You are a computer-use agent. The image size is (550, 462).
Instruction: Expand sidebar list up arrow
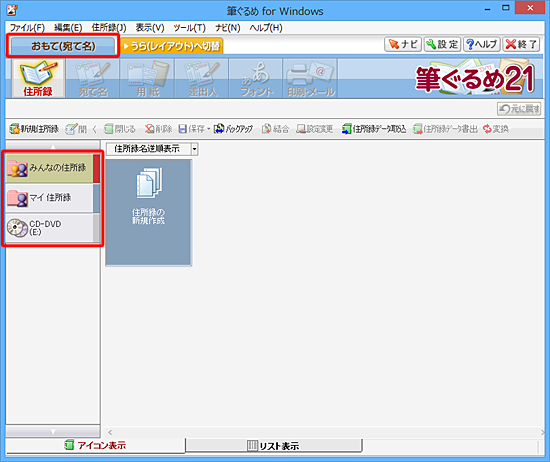pyautogui.click(x=53, y=146)
